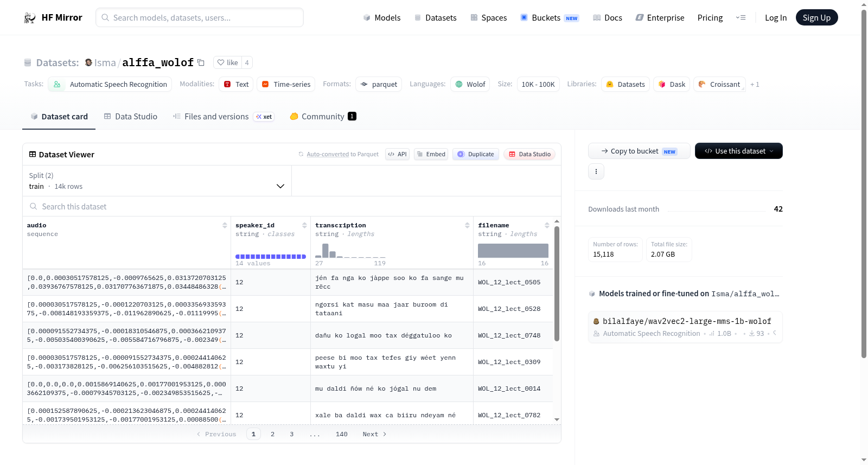
Task: Copy dataset name with the copy icon
Action: [201, 62]
